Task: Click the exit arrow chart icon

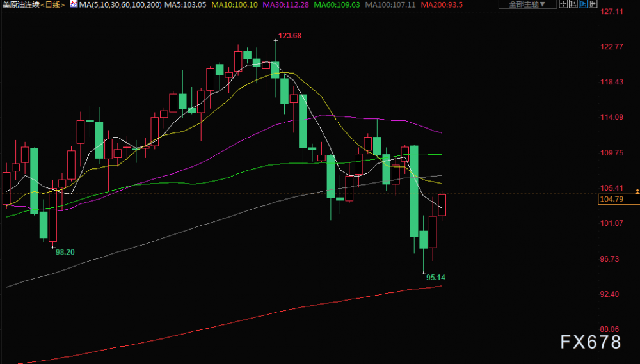Action: pos(593,4)
